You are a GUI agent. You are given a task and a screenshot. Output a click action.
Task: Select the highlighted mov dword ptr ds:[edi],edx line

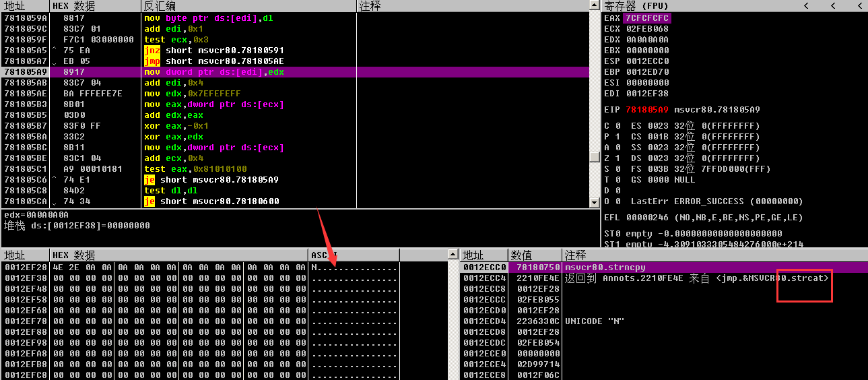(x=214, y=72)
